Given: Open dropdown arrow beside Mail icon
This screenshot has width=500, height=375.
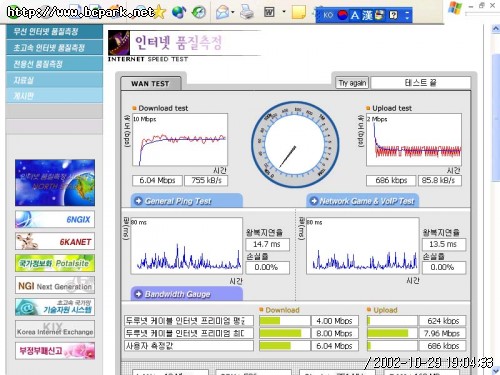Looking at the screenshot, I should pos(233,13).
